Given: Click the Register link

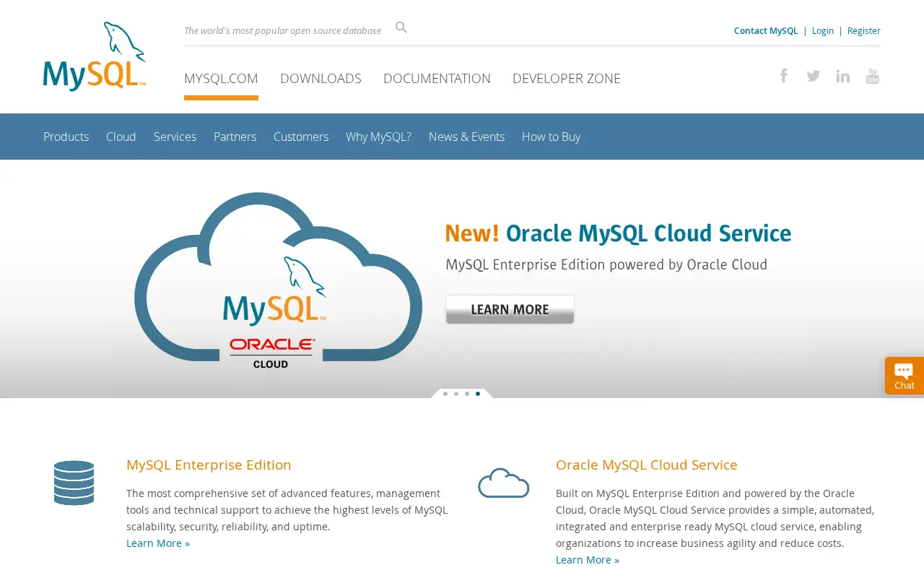Looking at the screenshot, I should [864, 30].
